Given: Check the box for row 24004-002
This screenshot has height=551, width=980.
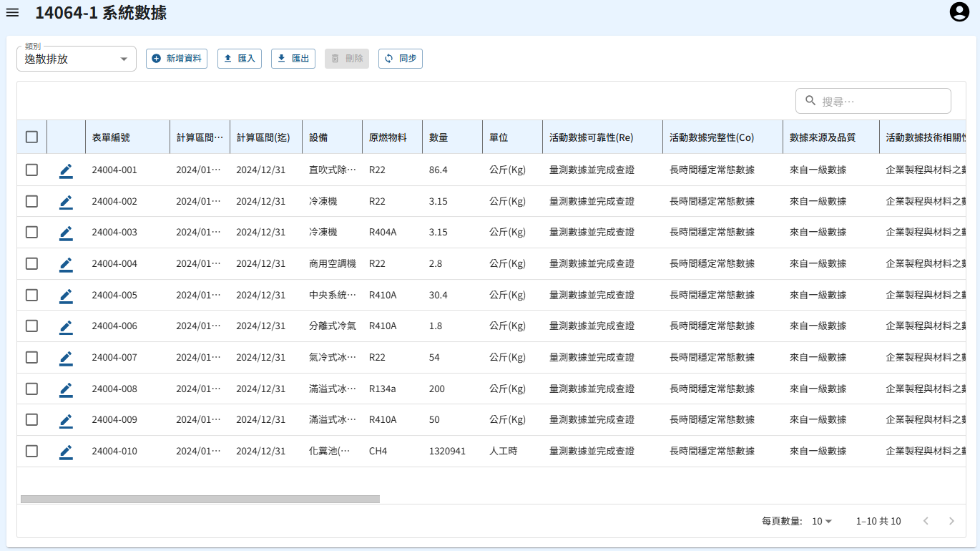Looking at the screenshot, I should pyautogui.click(x=31, y=202).
